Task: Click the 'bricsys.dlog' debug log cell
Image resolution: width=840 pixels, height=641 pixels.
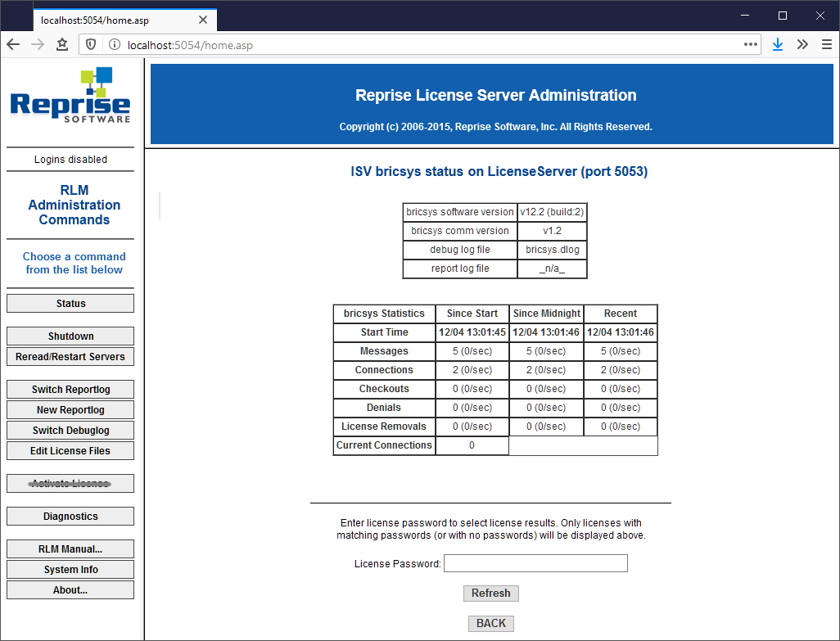Action: pos(552,250)
